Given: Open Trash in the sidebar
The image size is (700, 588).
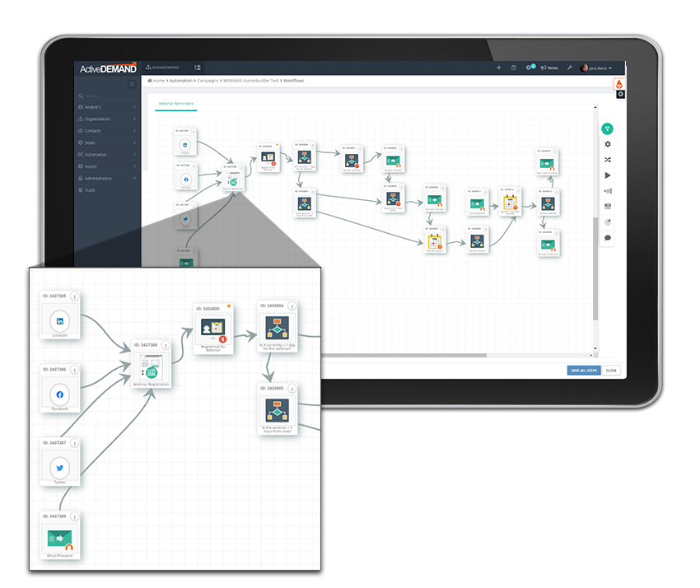Looking at the screenshot, I should pos(107,190).
